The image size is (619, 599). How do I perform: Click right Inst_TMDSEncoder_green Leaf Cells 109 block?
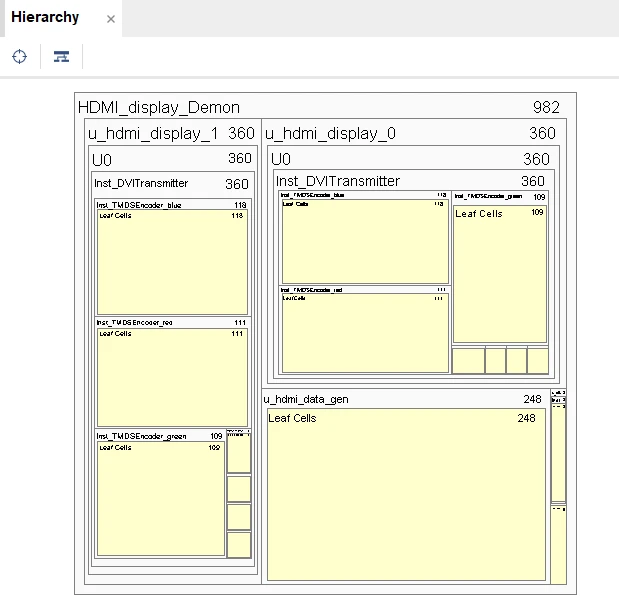pyautogui.click(x=499, y=280)
